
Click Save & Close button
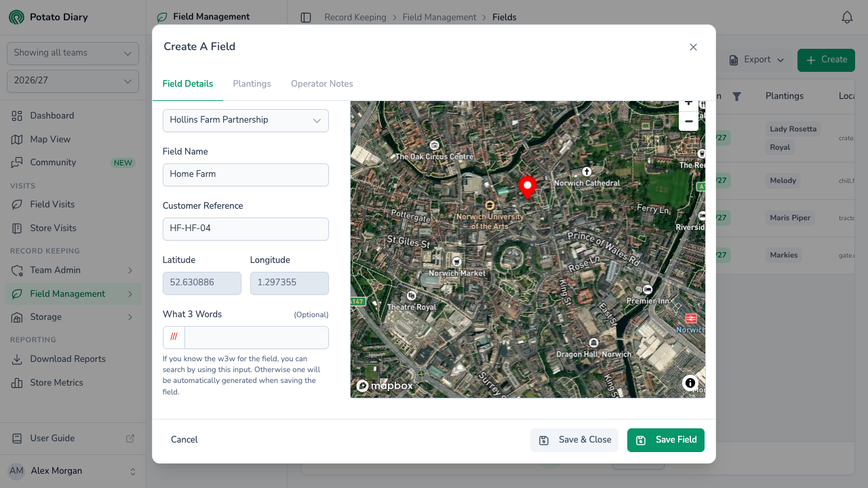click(574, 440)
